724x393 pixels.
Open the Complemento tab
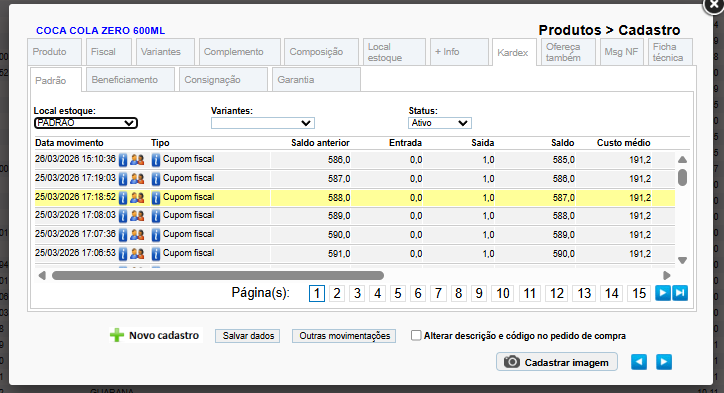[x=240, y=52]
